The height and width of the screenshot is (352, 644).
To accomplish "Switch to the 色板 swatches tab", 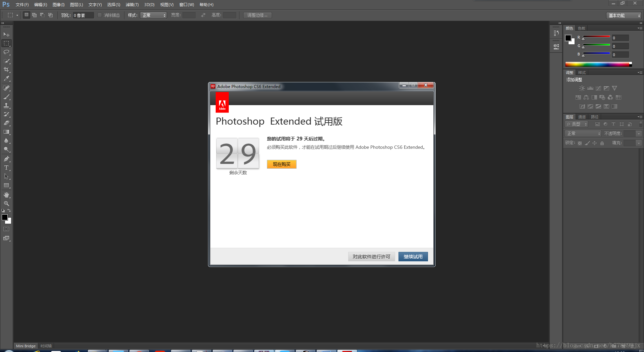I will (582, 28).
